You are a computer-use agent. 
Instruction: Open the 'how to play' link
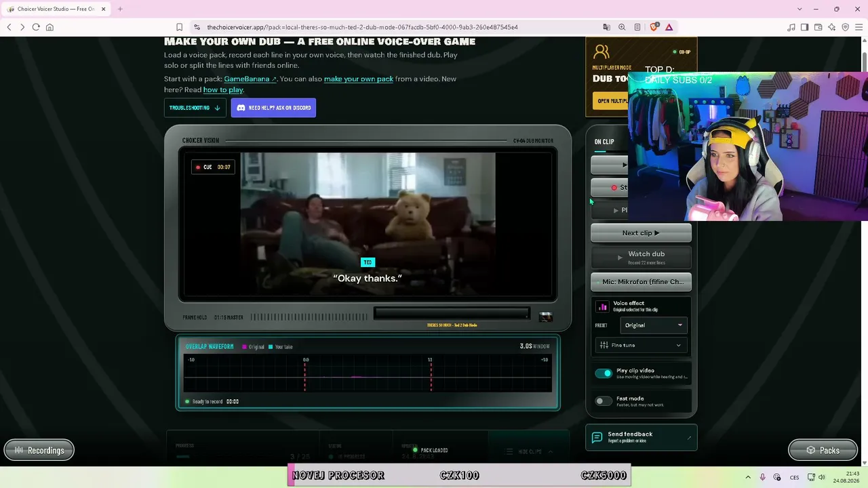(223, 89)
